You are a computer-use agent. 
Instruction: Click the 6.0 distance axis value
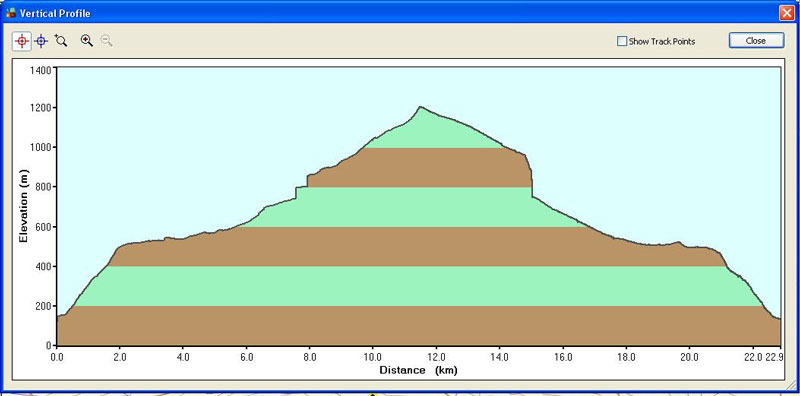tap(246, 357)
